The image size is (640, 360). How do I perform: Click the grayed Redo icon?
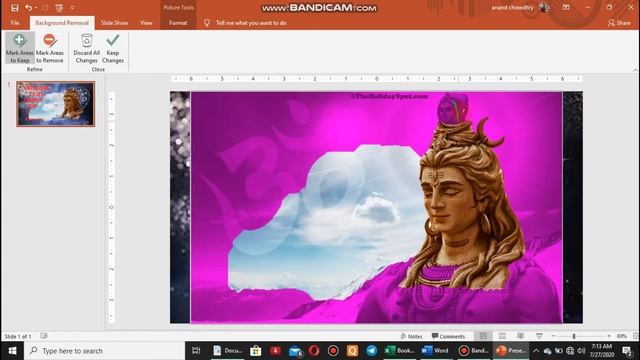45,8
